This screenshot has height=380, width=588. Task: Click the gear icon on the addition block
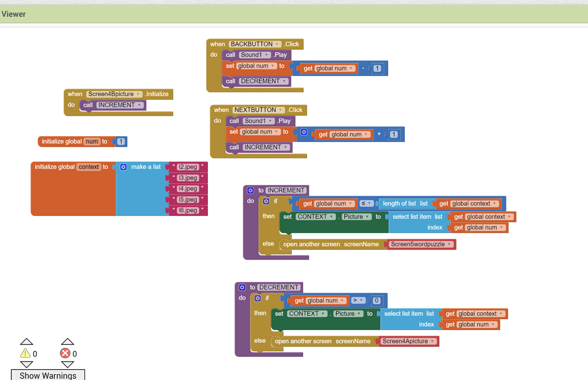point(304,132)
